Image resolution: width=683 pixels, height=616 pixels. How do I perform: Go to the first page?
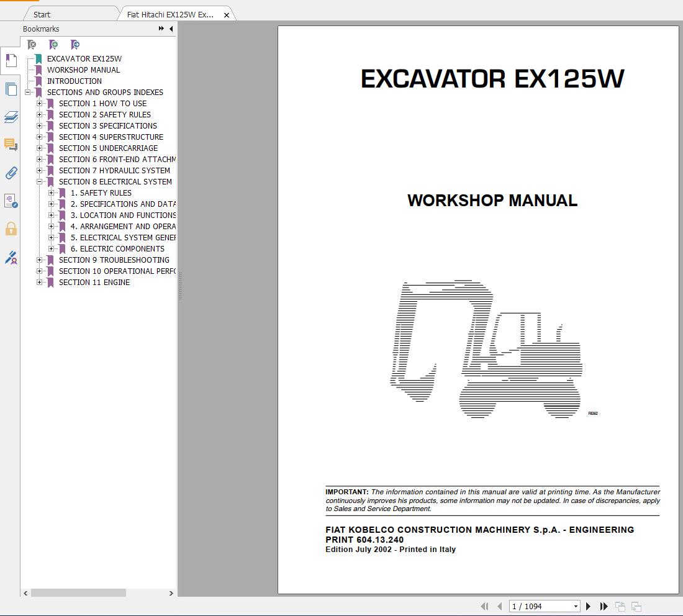(484, 606)
